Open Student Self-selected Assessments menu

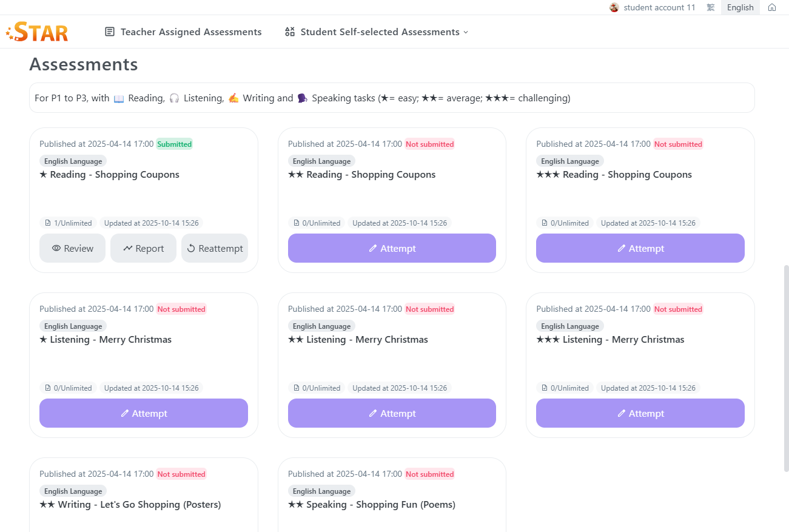coord(380,32)
